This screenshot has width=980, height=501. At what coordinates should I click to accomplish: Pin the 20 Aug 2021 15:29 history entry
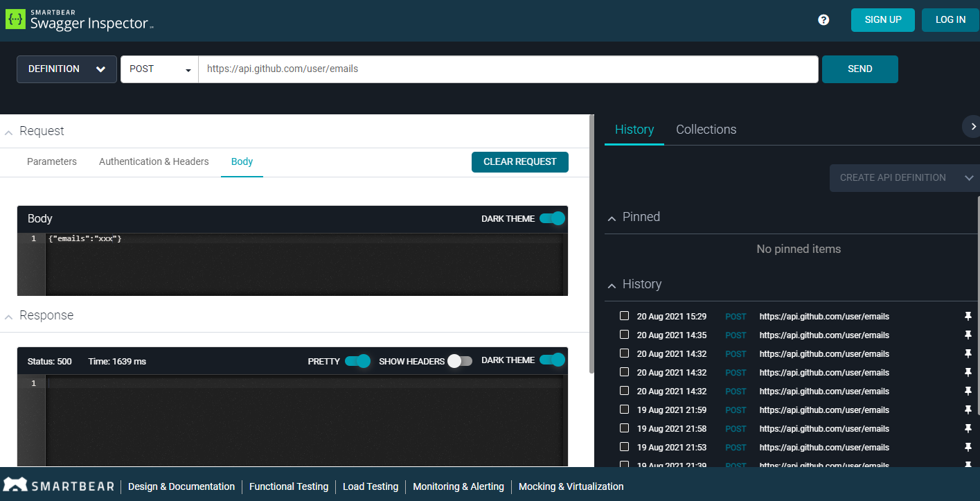[968, 317]
